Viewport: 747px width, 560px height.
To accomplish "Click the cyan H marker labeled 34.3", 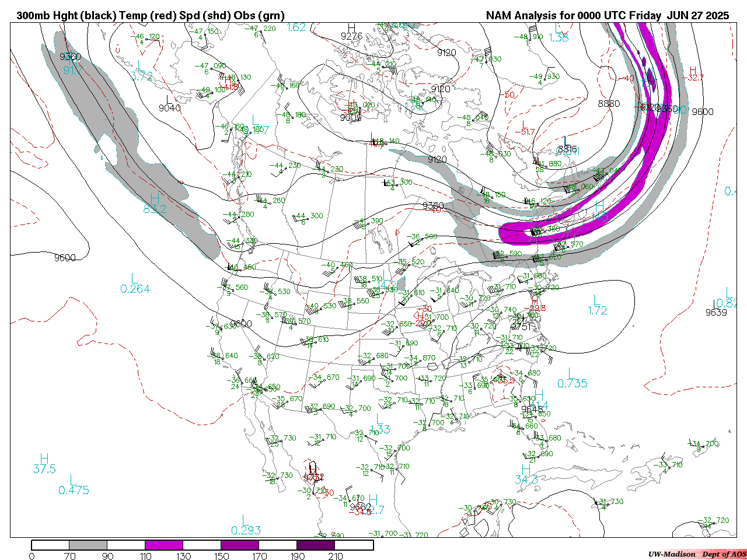I will pyautogui.click(x=526, y=469).
